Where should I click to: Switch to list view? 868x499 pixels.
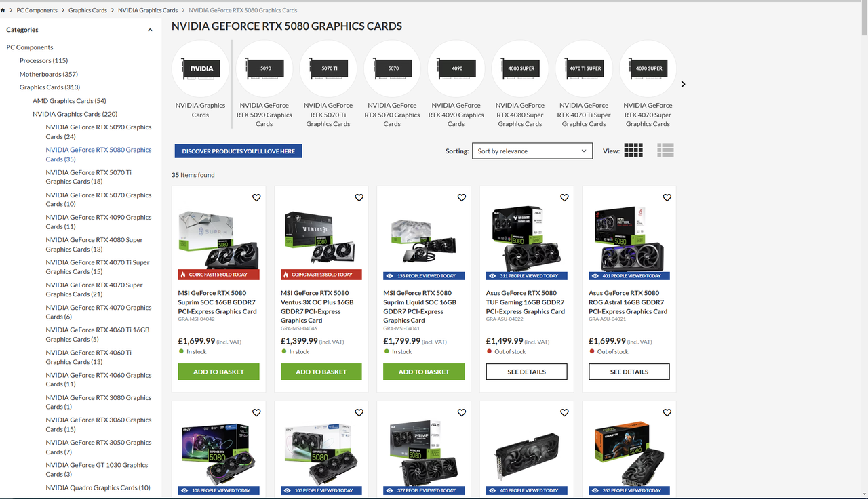click(x=666, y=151)
